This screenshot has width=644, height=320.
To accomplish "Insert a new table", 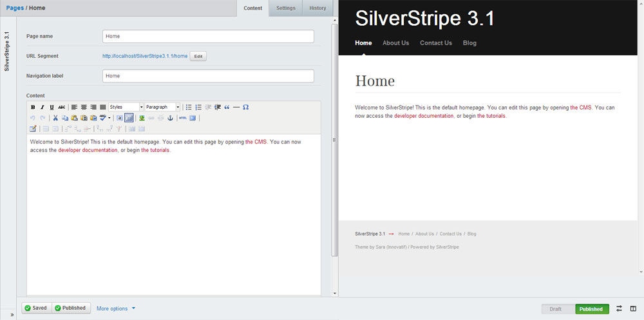I will tap(33, 129).
